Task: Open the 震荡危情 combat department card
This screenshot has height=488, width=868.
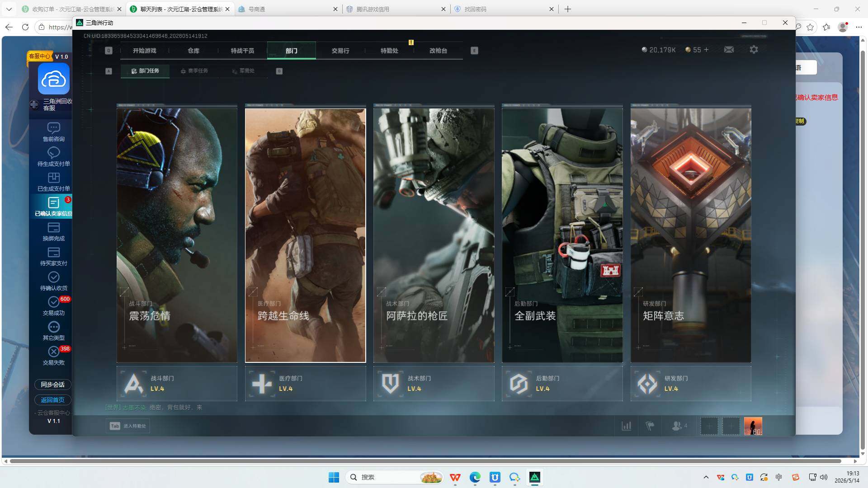Action: 177,235
